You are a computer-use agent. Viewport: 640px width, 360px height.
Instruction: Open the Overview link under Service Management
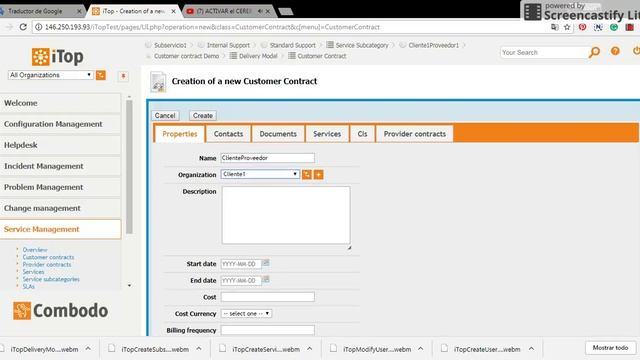[35, 250]
